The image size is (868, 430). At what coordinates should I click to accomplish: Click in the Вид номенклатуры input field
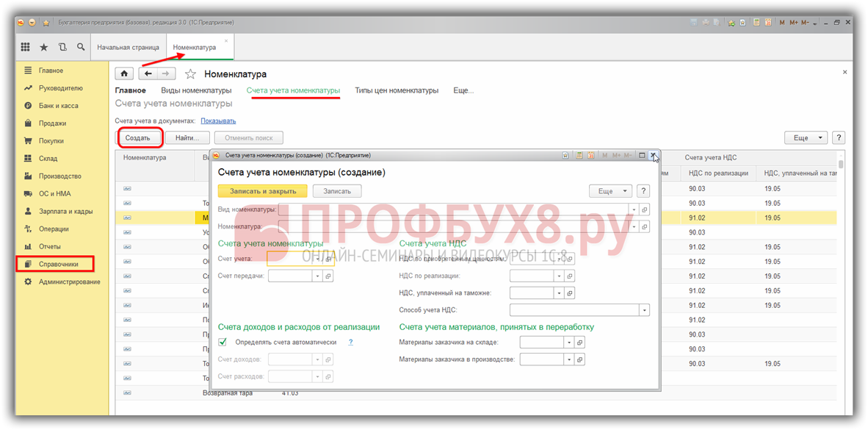pyautogui.click(x=453, y=209)
